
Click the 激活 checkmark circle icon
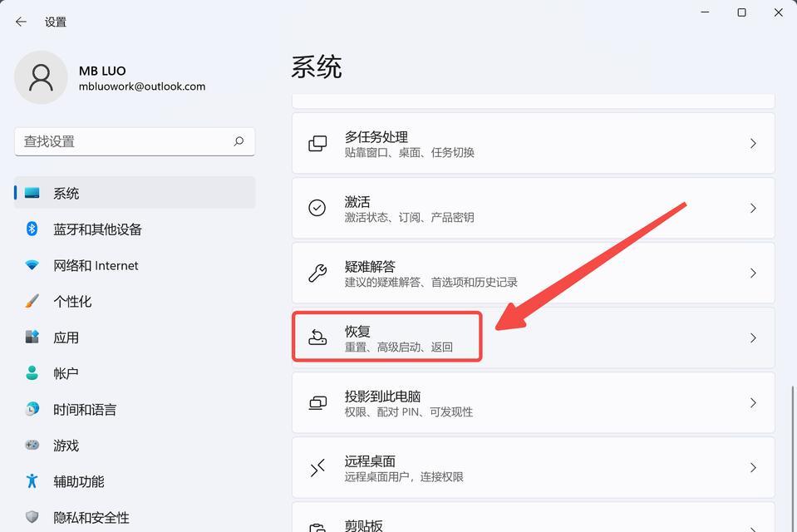(317, 208)
